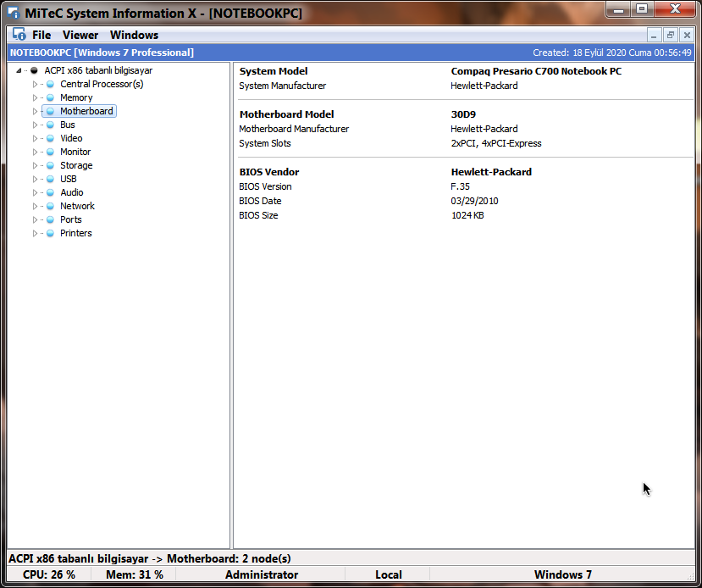Expand the Storage tree node
This screenshot has width=702, height=588.
point(35,165)
